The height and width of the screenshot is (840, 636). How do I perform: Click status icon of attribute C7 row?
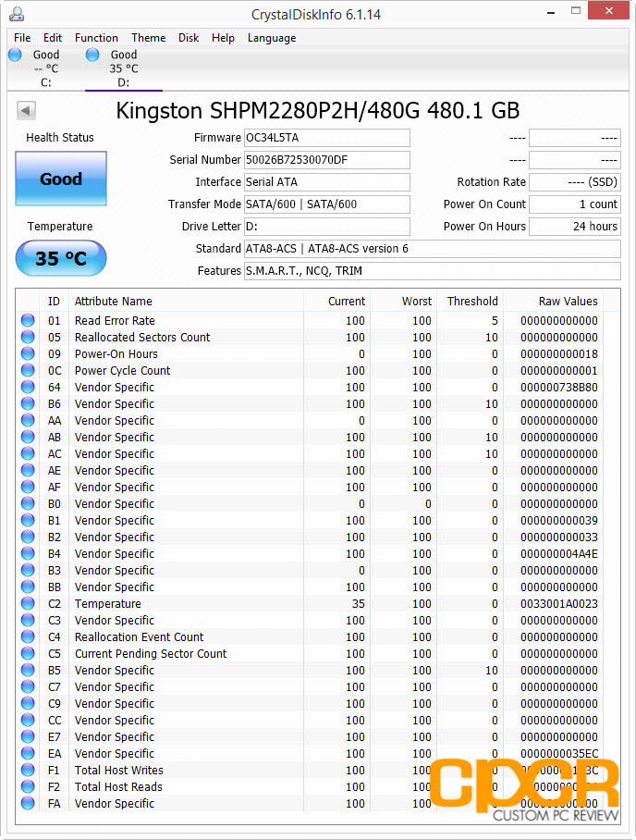(28, 686)
